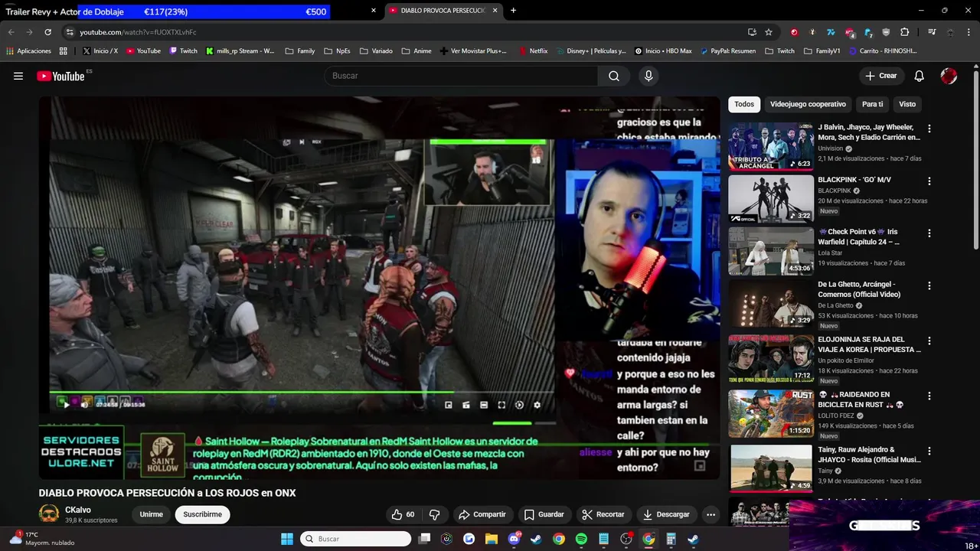Open the browser media controls icon

pos(931,32)
